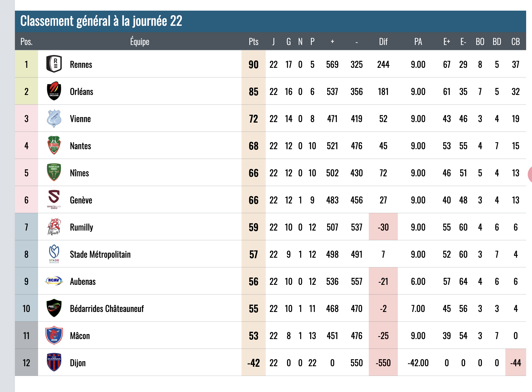This screenshot has width=532, height=392.
Task: Sort by the Dif column header
Action: tap(383, 42)
